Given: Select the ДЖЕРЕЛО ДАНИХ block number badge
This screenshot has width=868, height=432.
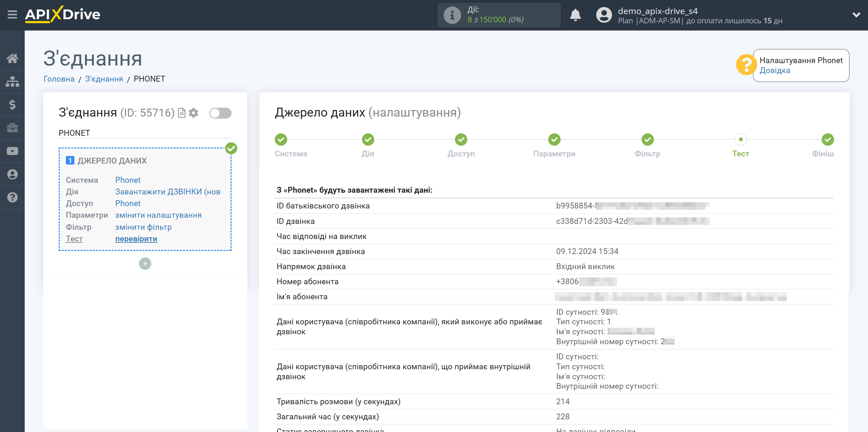Looking at the screenshot, I should tap(70, 160).
